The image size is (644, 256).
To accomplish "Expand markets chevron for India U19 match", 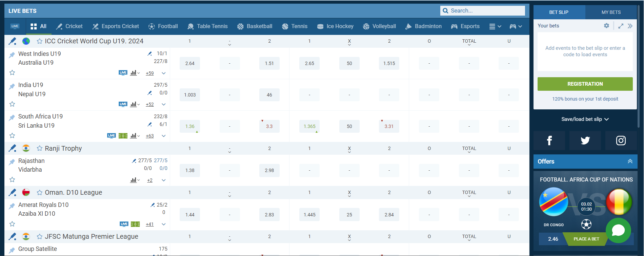I will point(164,105).
